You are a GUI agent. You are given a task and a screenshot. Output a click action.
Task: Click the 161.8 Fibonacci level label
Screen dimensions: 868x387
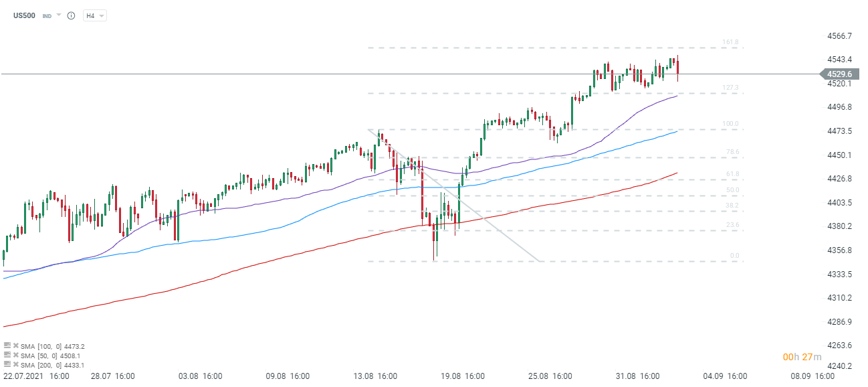730,42
